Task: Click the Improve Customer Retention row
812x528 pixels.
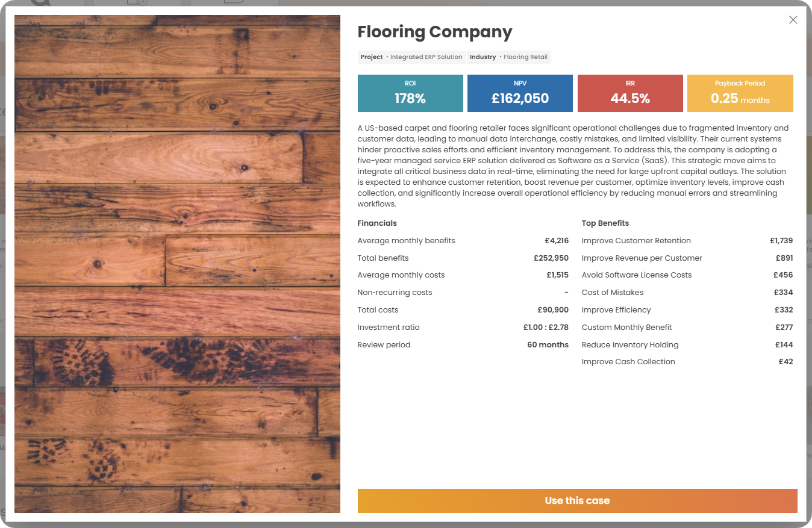Action: 687,241
